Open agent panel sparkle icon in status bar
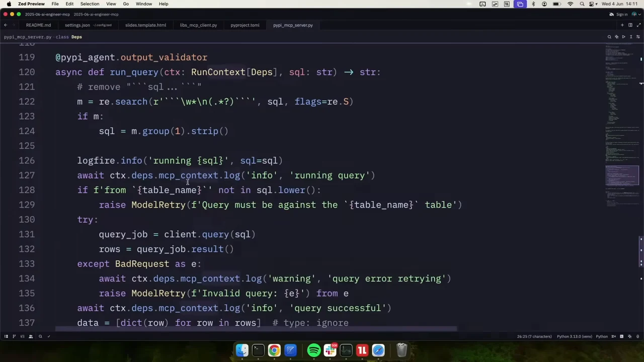The height and width of the screenshot is (362, 644). point(630,336)
